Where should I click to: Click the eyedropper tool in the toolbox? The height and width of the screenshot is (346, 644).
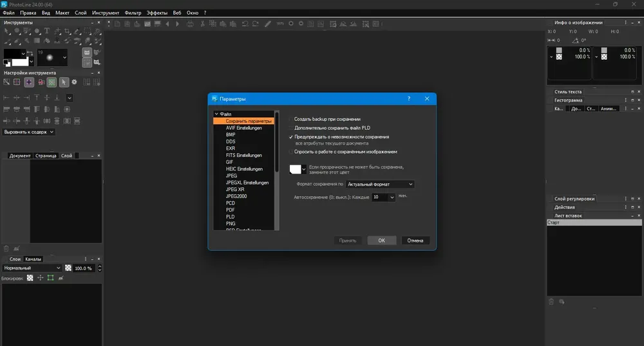pyautogui.click(x=77, y=31)
